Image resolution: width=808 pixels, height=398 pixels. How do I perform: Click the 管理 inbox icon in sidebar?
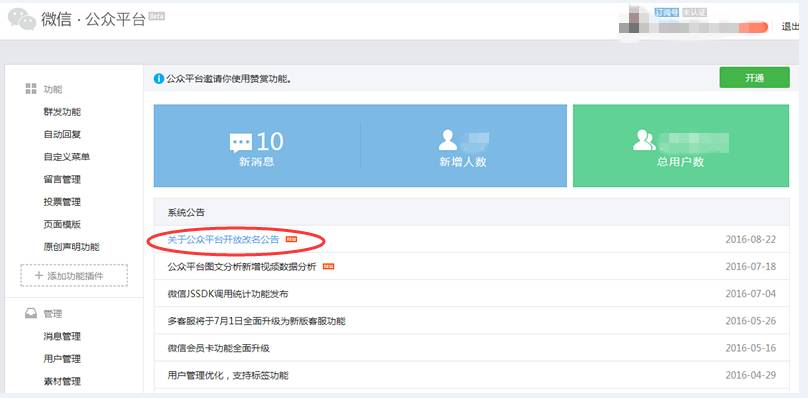click(x=31, y=313)
